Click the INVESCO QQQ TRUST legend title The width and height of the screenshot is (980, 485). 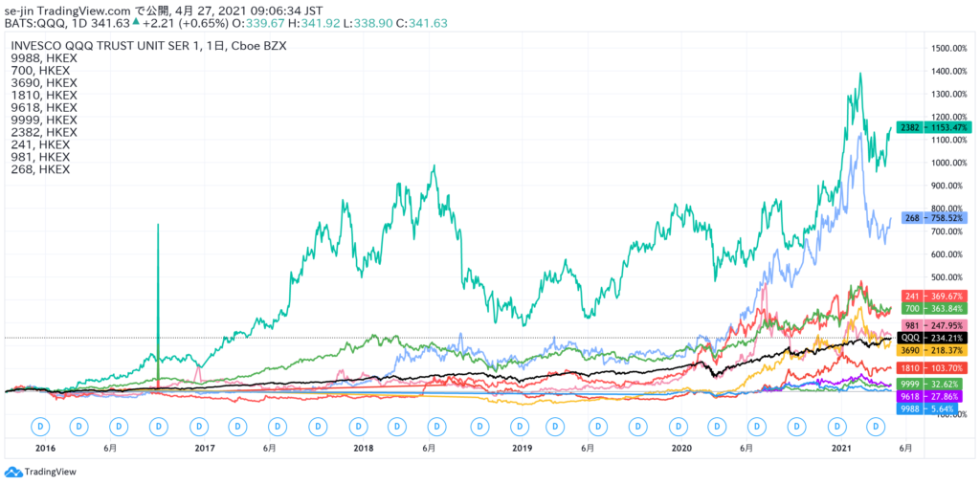tap(148, 46)
